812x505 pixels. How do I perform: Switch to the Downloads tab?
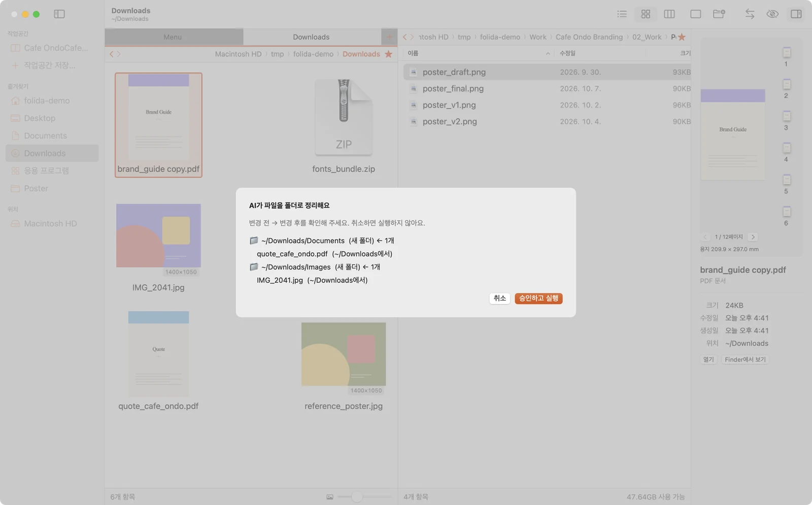(311, 37)
